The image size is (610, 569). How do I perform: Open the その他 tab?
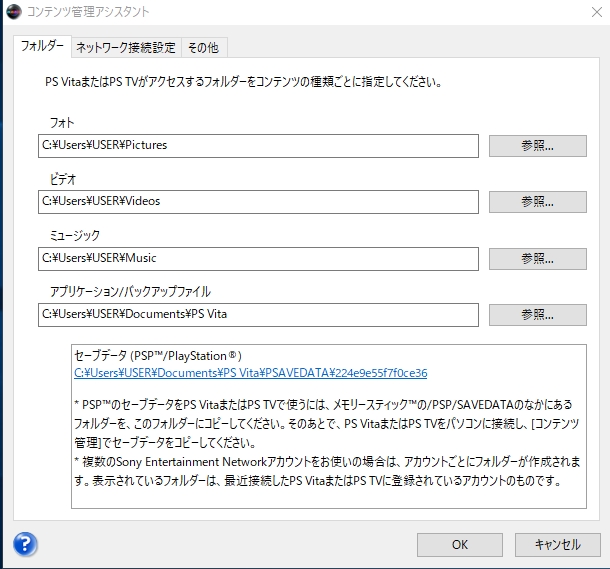pyautogui.click(x=204, y=47)
